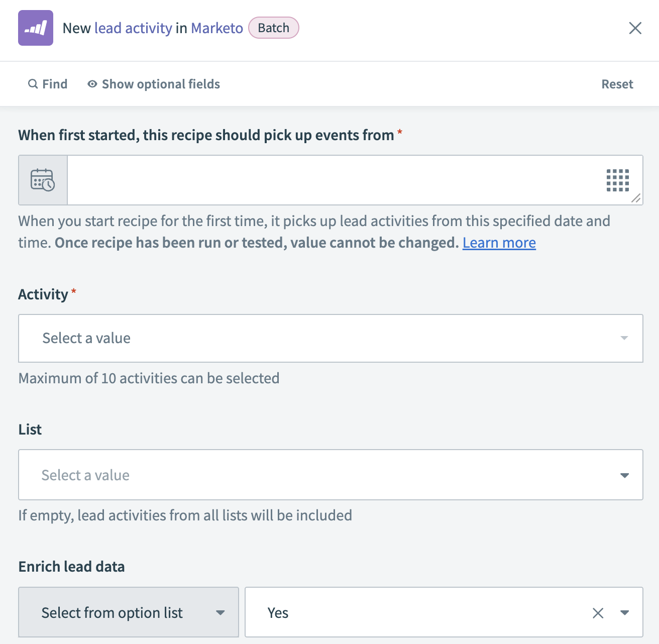This screenshot has height=644, width=659.
Task: Open the Yes dropdown chevron for Enrich lead data
Action: (x=625, y=612)
